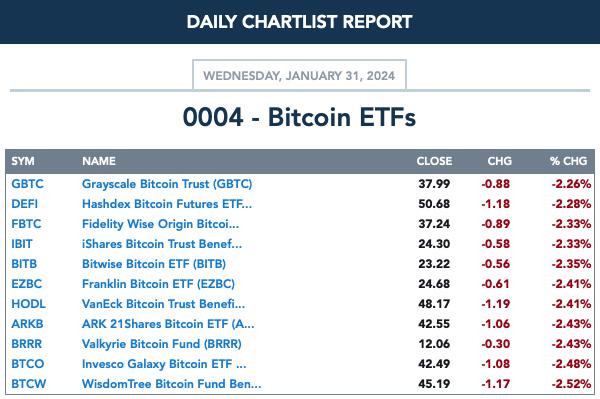Click the IBIT ticker symbol
The width and height of the screenshot is (600, 399).
coord(22,244)
